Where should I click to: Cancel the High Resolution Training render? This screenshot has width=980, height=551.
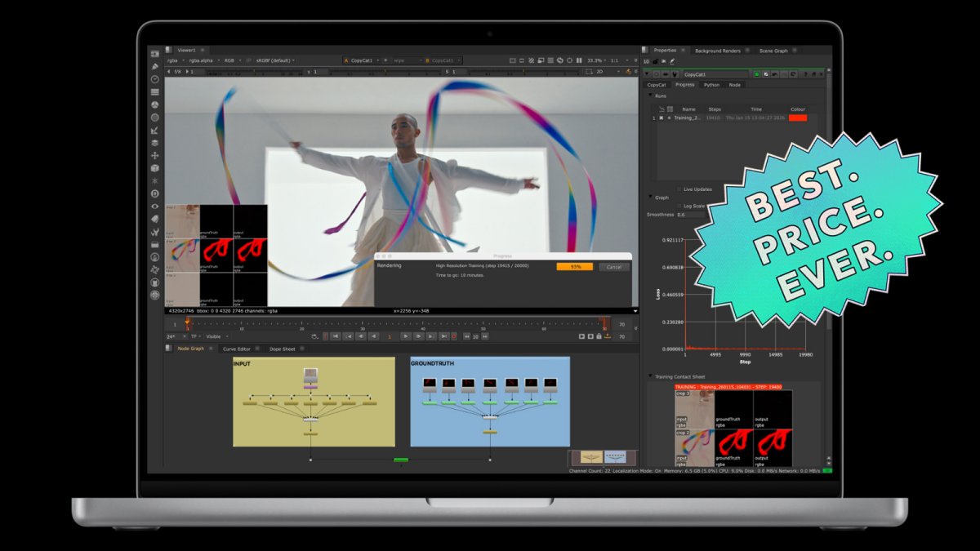pos(613,267)
